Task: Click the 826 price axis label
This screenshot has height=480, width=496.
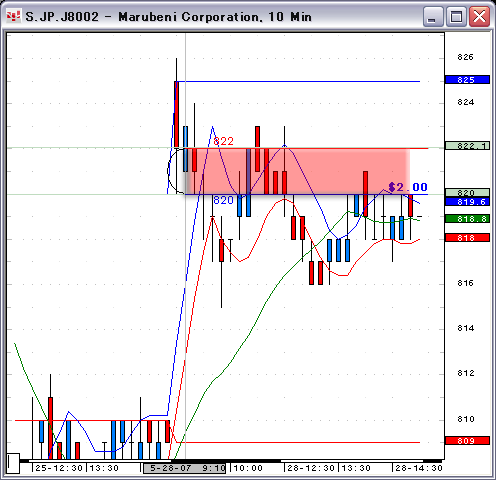Action: coord(465,57)
